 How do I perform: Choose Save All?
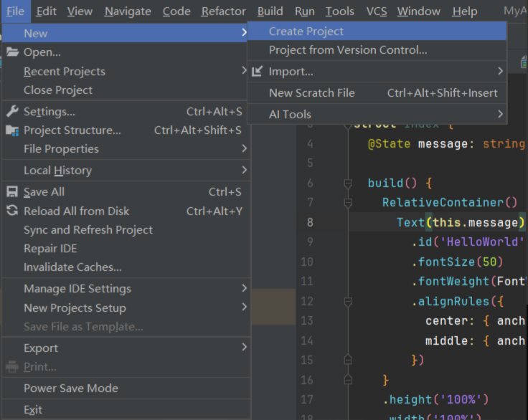tap(126, 192)
